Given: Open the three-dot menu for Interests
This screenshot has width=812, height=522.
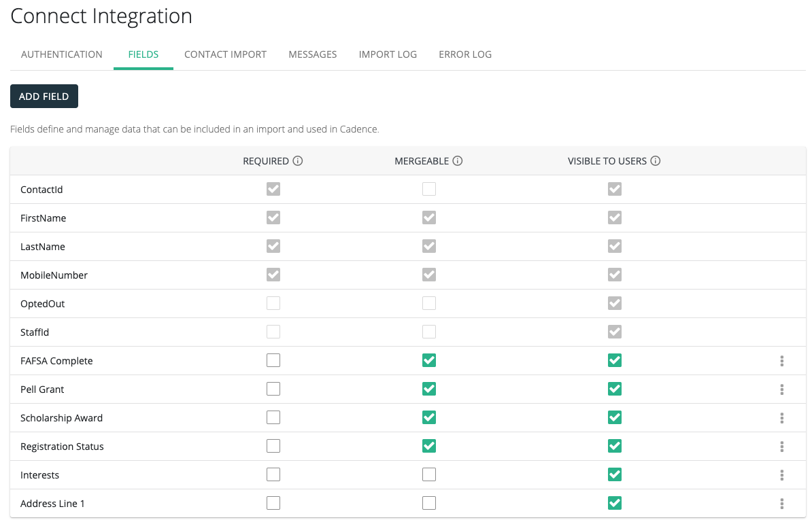Looking at the screenshot, I should click(782, 475).
